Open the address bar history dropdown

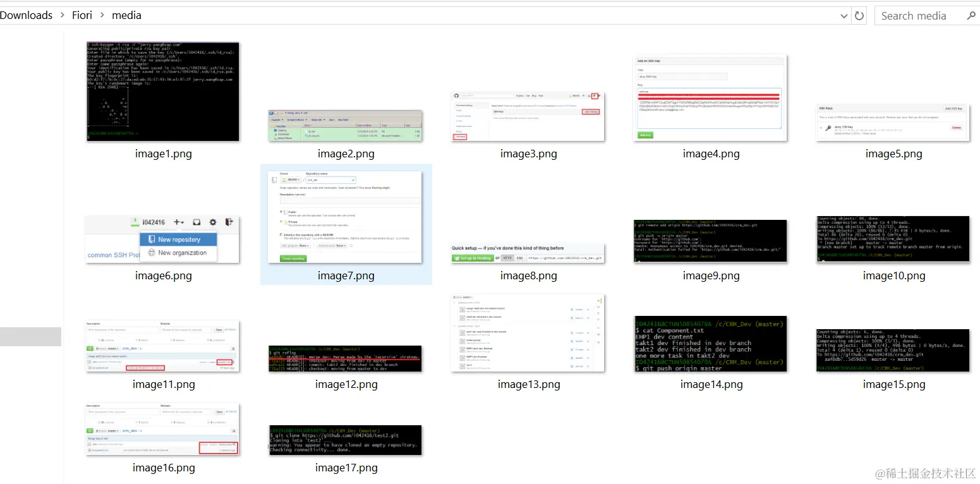tap(845, 16)
